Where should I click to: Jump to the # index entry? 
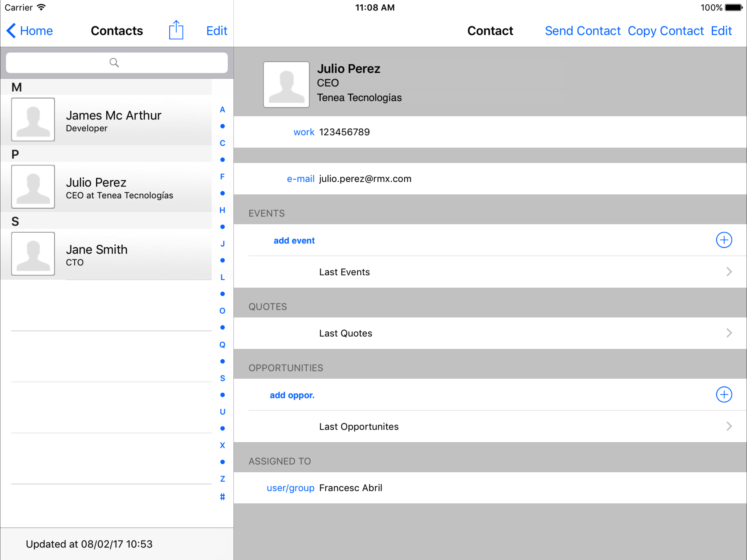[223, 497]
